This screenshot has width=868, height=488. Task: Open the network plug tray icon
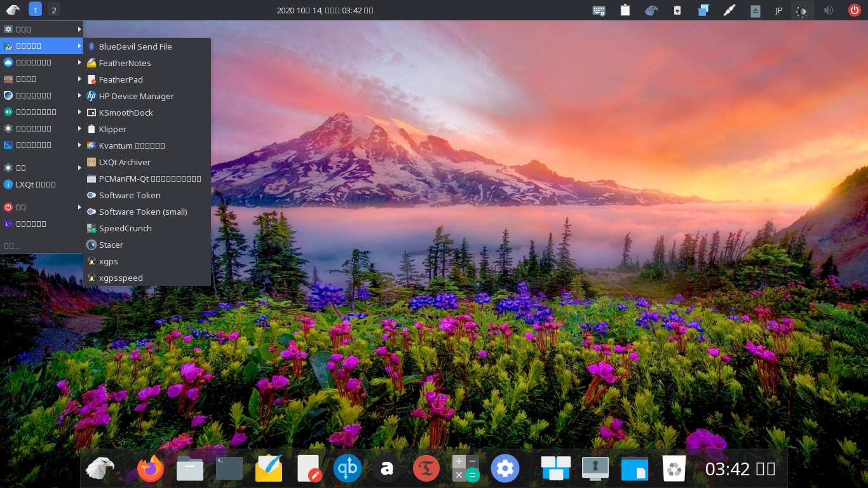click(x=729, y=10)
